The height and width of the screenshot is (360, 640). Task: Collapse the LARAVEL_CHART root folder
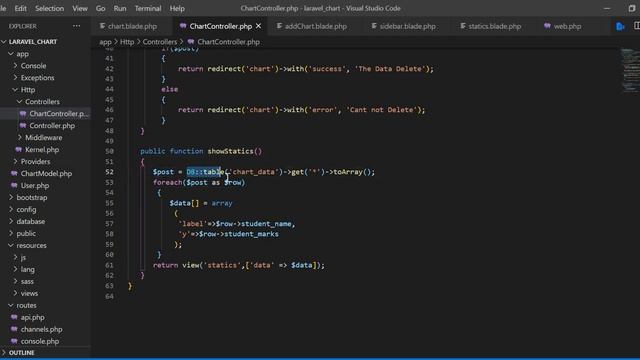pos(33,42)
